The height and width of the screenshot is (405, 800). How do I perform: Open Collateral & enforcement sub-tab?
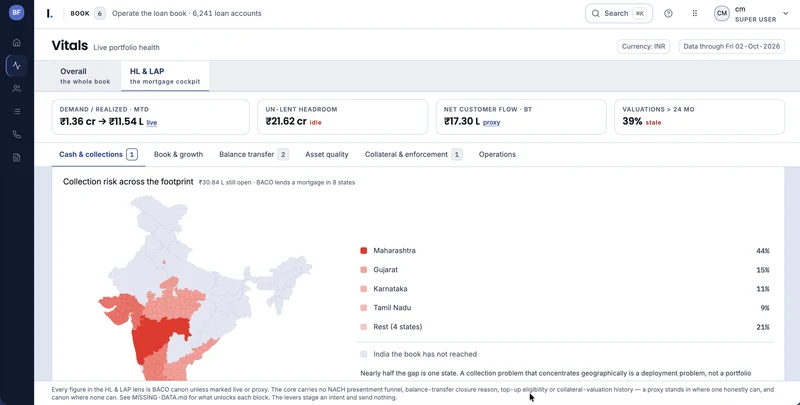413,155
